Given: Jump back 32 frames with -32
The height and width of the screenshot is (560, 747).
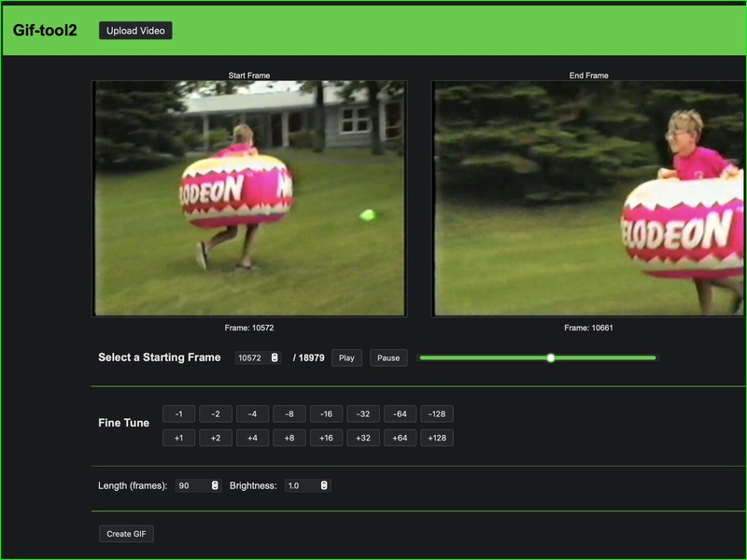Looking at the screenshot, I should point(363,413).
